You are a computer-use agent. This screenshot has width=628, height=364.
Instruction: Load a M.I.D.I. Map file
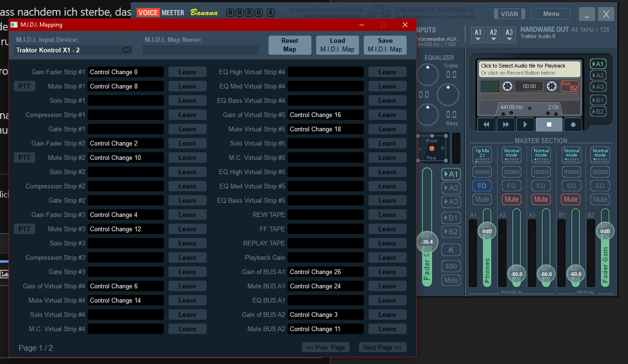(337, 45)
